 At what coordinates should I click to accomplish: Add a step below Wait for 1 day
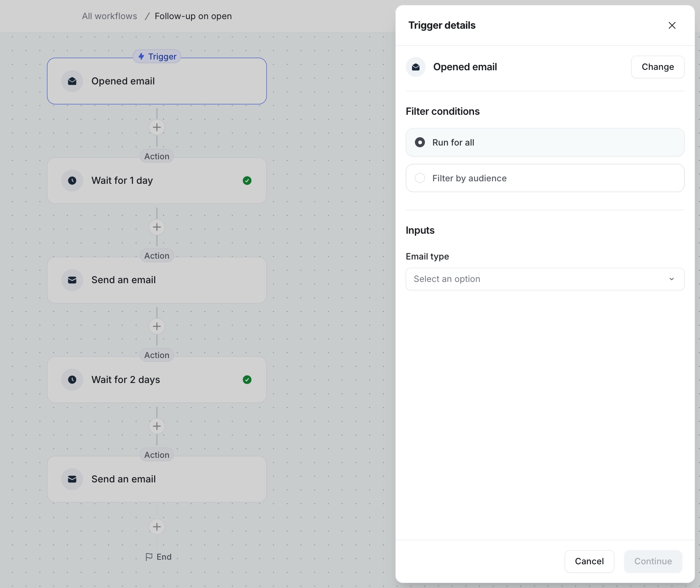point(157,227)
